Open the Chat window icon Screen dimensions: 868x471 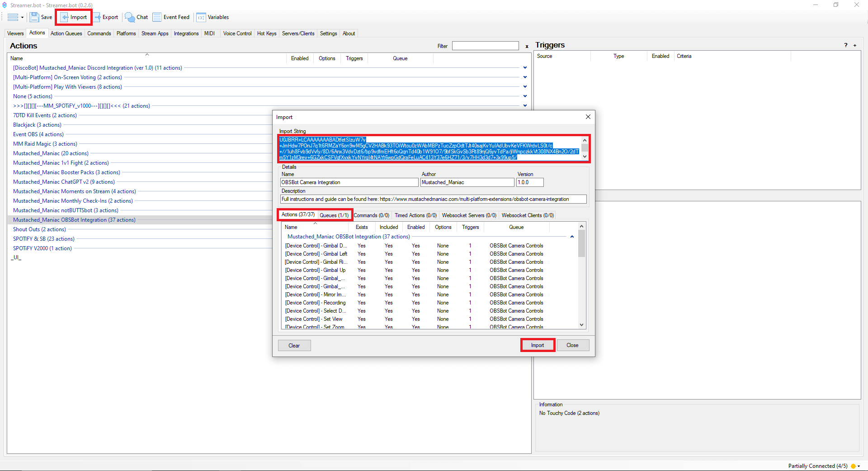(130, 17)
